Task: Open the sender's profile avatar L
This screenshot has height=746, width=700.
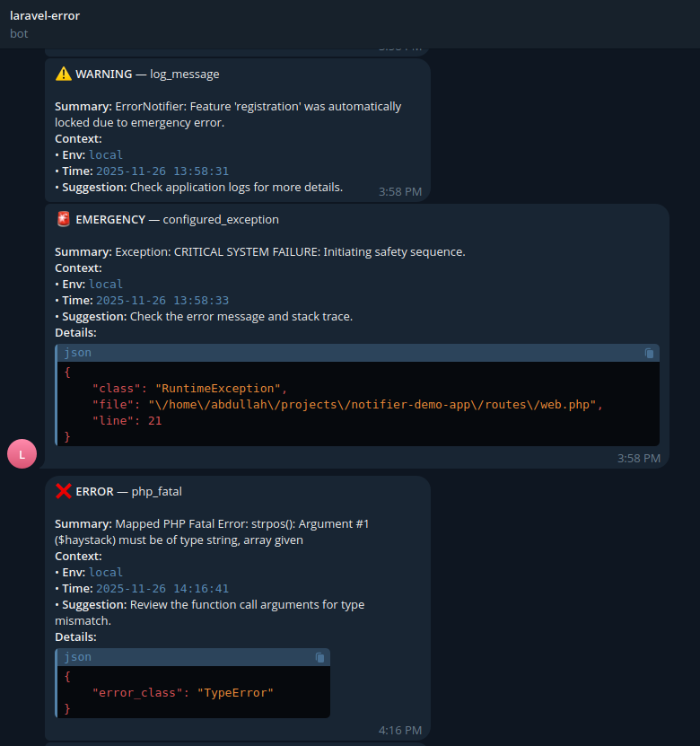Action: 22,453
